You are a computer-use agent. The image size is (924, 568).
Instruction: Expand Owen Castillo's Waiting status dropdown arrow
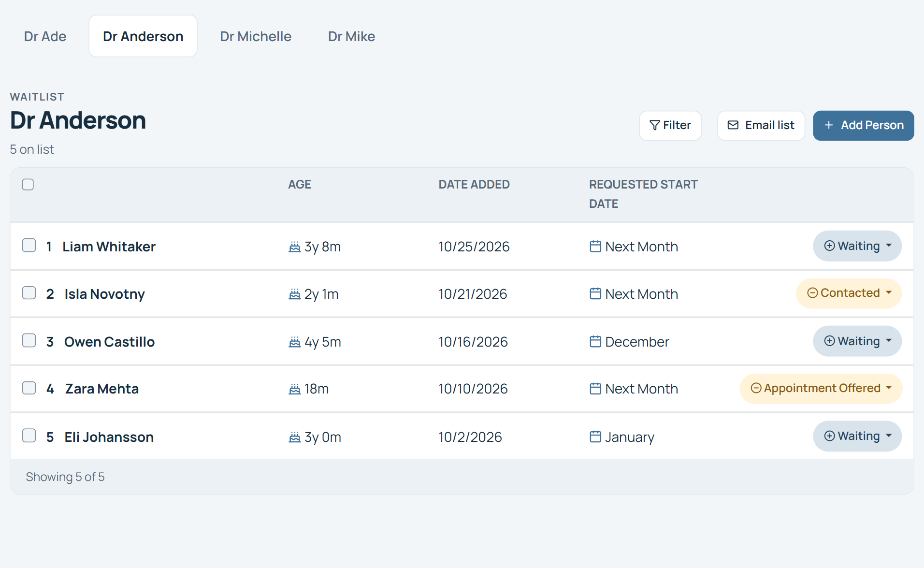point(889,341)
